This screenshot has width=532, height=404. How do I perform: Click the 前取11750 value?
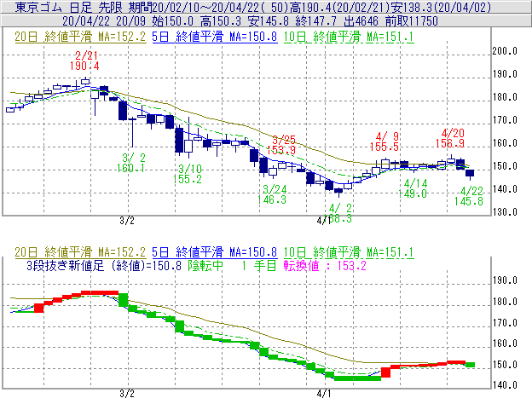click(x=412, y=21)
